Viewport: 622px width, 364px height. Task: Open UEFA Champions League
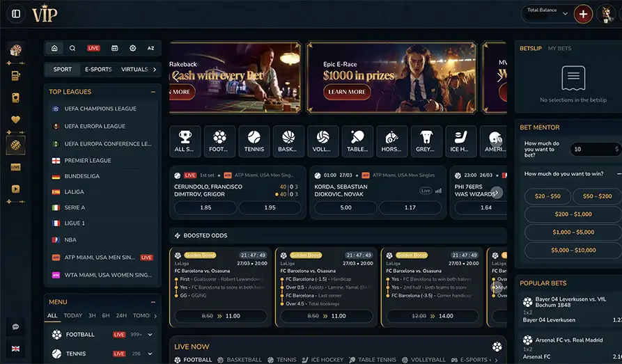click(102, 109)
